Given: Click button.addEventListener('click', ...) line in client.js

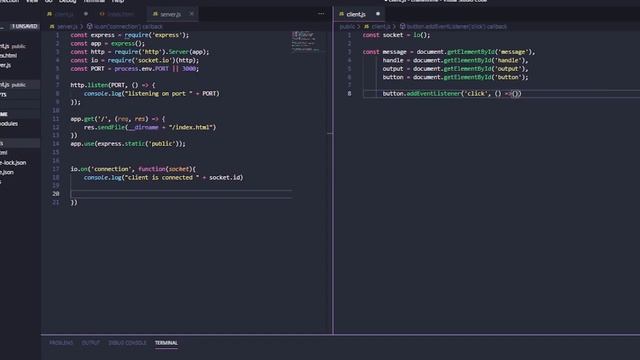Looking at the screenshot, I should (452, 93).
